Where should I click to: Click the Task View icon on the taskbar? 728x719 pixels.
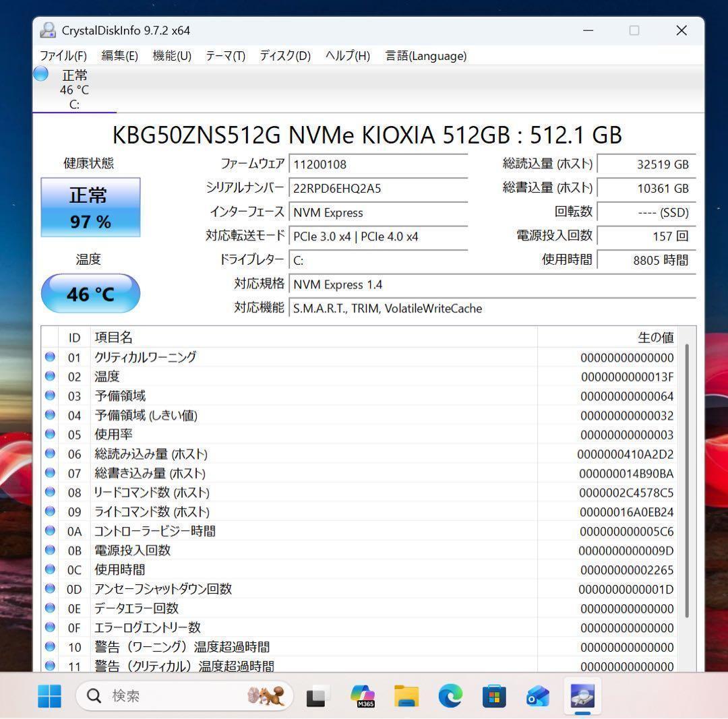317,695
